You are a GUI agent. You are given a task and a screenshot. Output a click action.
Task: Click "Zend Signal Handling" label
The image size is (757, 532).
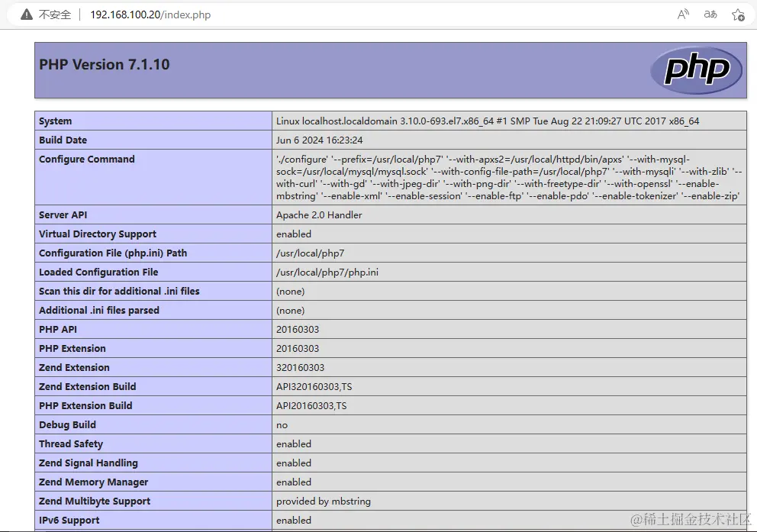tap(89, 463)
